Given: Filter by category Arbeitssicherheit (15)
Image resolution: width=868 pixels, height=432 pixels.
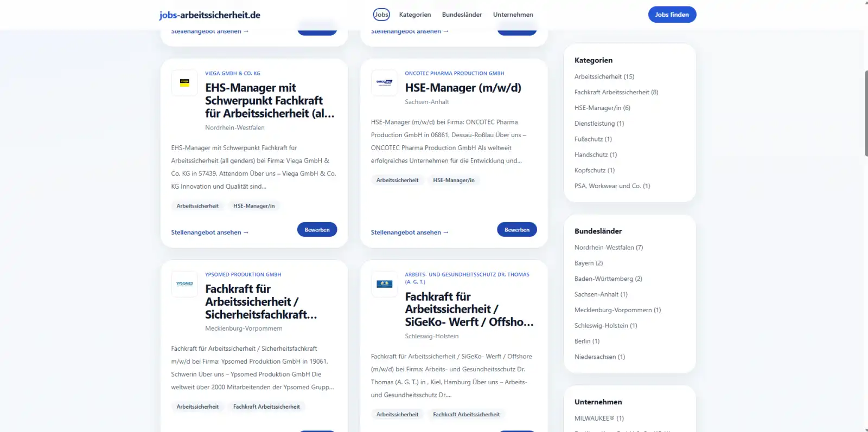Looking at the screenshot, I should click(x=604, y=77).
